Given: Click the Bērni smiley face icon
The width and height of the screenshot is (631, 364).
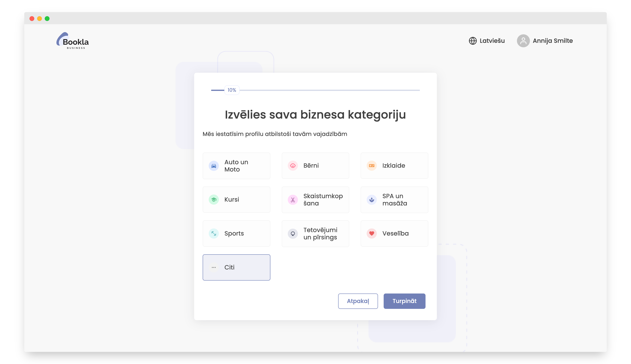Looking at the screenshot, I should point(293,165).
